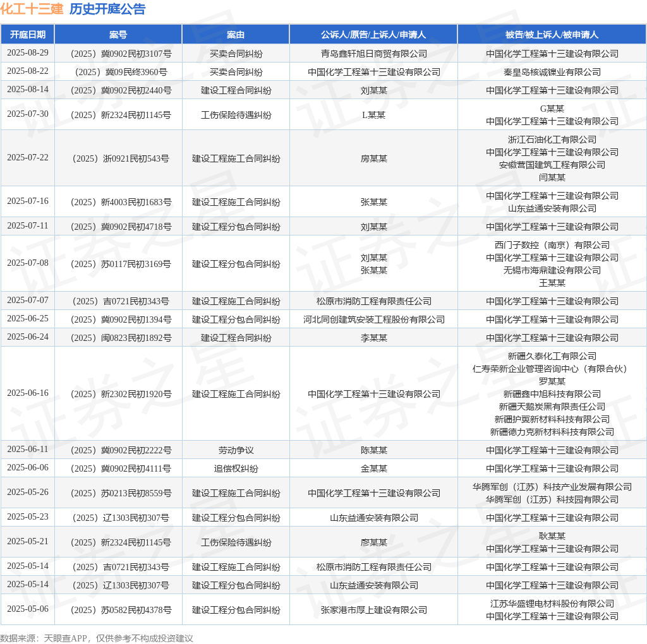
Task: Click plaintiff name 房某某
Action: pos(374,158)
